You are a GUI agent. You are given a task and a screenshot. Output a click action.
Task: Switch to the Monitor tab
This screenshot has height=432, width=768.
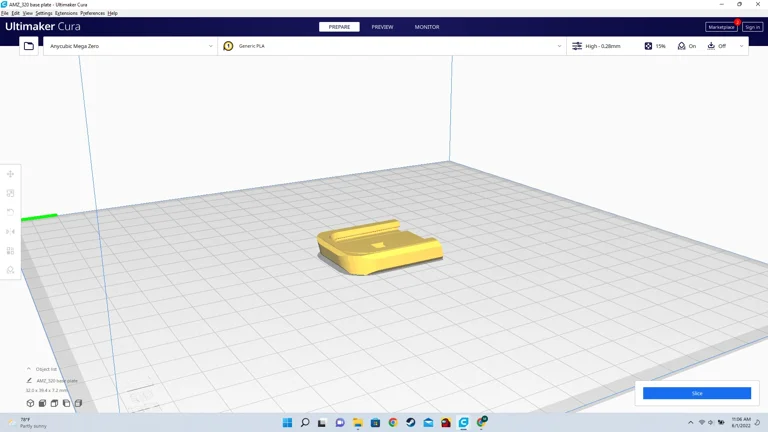pos(427,27)
